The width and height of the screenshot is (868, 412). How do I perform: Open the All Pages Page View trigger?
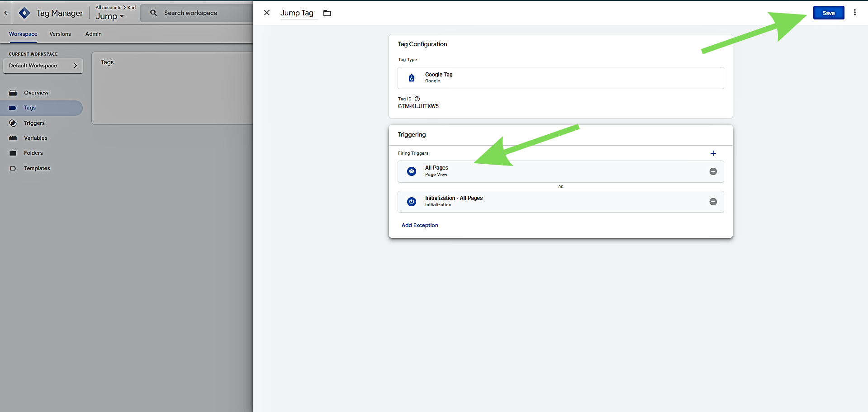click(x=543, y=171)
